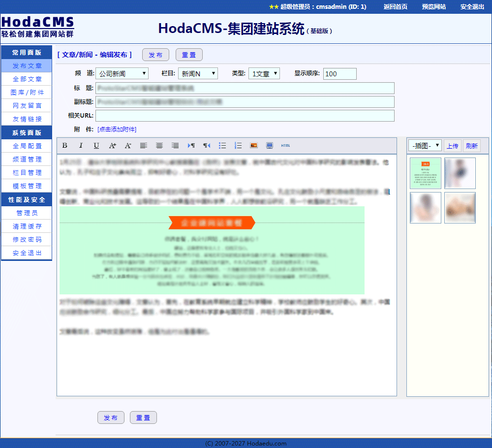Focus the 显示顺序 field showing 100
The image size is (492, 448).
(x=340, y=74)
